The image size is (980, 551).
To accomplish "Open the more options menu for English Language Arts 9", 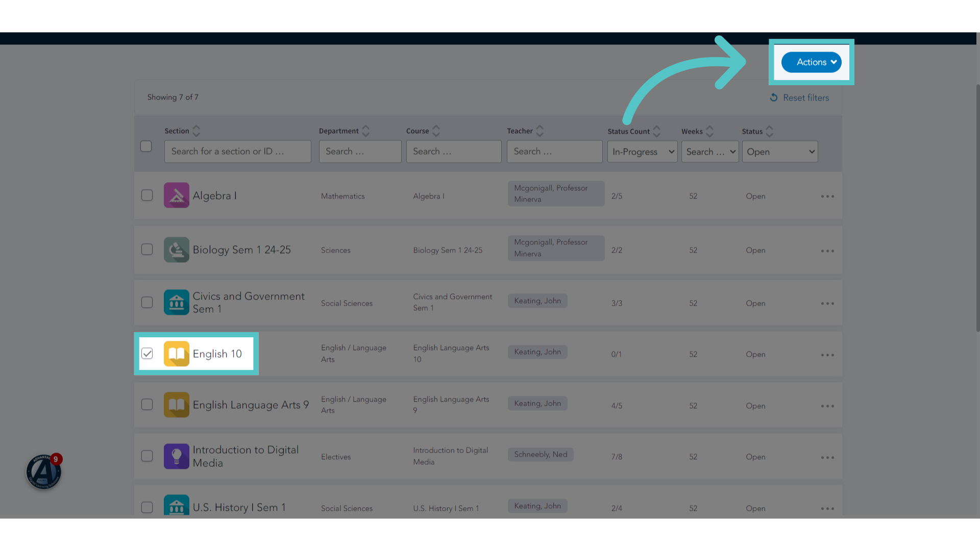I will (827, 406).
